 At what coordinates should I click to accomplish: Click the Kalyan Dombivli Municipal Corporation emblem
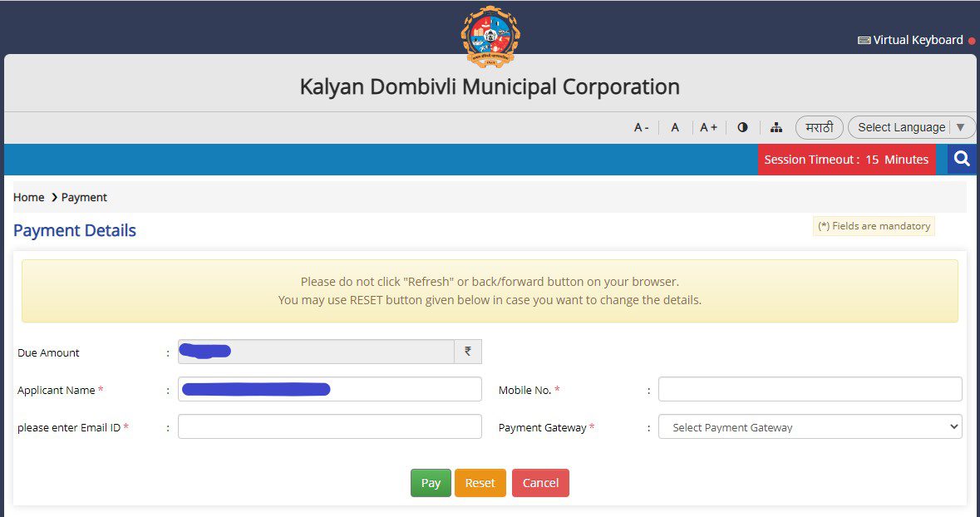coord(490,32)
